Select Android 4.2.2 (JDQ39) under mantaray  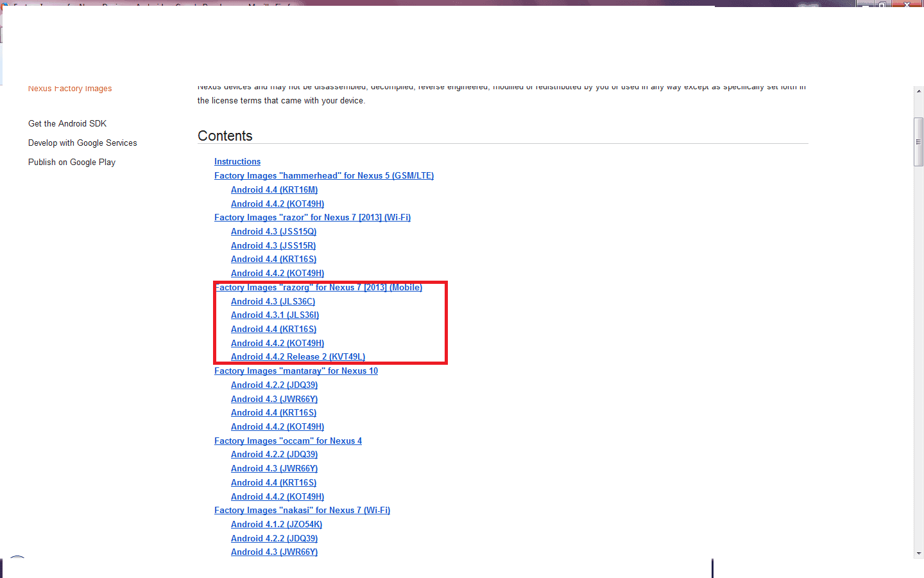point(275,385)
